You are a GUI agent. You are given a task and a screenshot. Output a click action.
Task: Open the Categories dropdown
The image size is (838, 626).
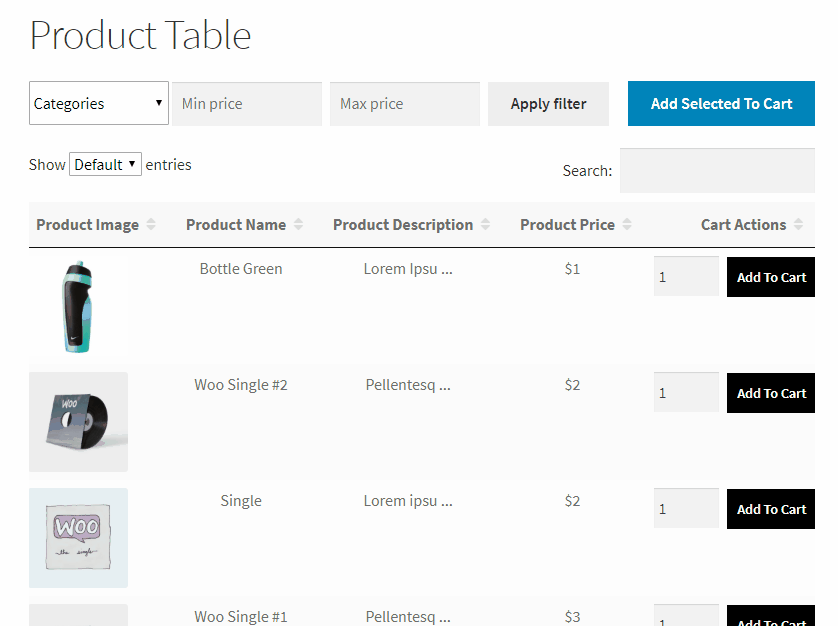point(98,103)
